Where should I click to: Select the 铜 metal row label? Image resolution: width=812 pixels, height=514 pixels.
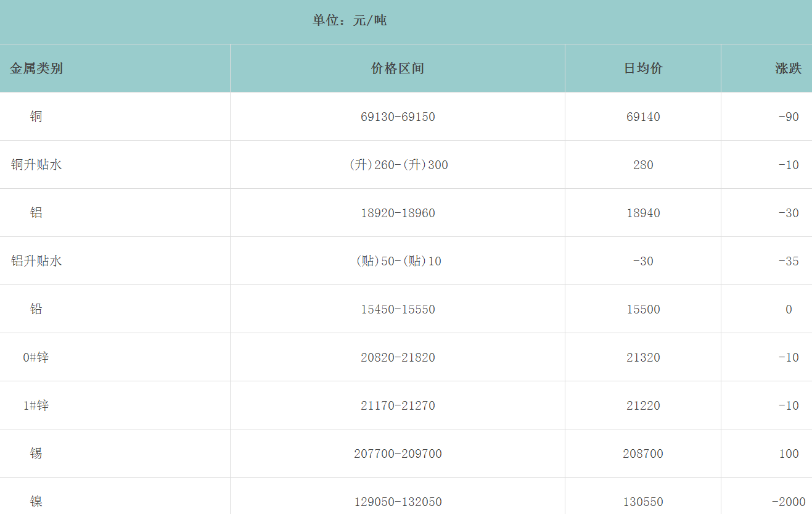[x=36, y=117]
